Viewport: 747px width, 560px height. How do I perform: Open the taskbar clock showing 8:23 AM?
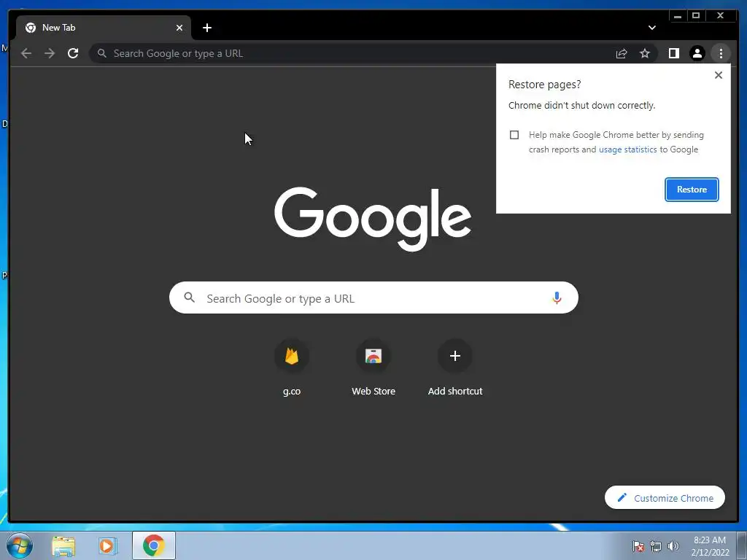pyautogui.click(x=710, y=545)
